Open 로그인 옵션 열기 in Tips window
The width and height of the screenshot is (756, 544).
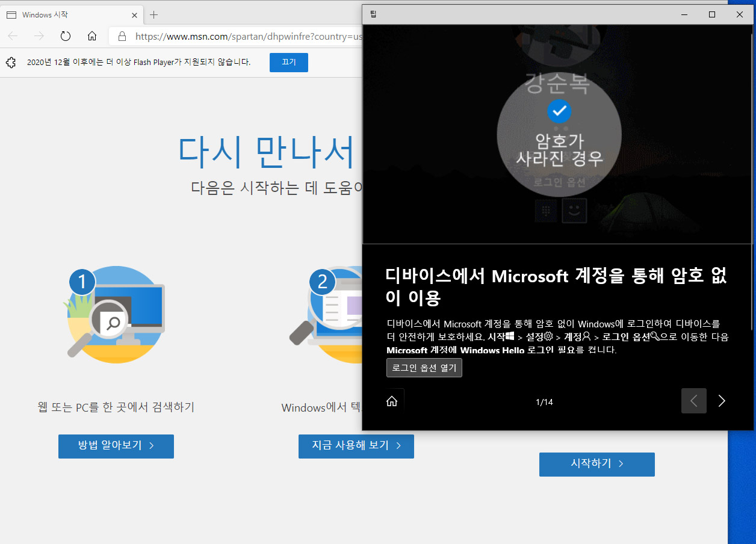click(x=424, y=368)
